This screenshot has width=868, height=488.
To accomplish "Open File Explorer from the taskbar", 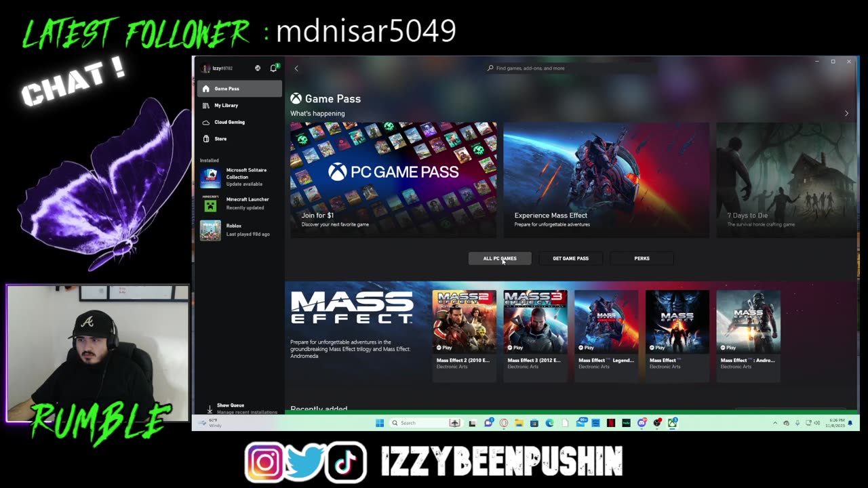I will [519, 423].
